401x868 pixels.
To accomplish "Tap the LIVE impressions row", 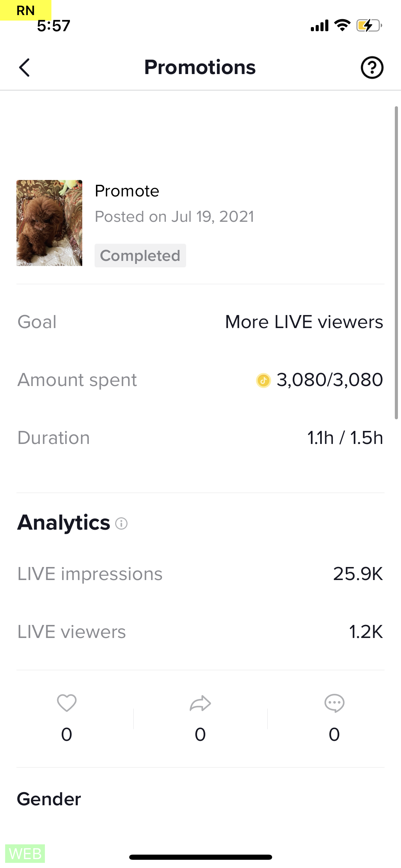I will tap(200, 574).
